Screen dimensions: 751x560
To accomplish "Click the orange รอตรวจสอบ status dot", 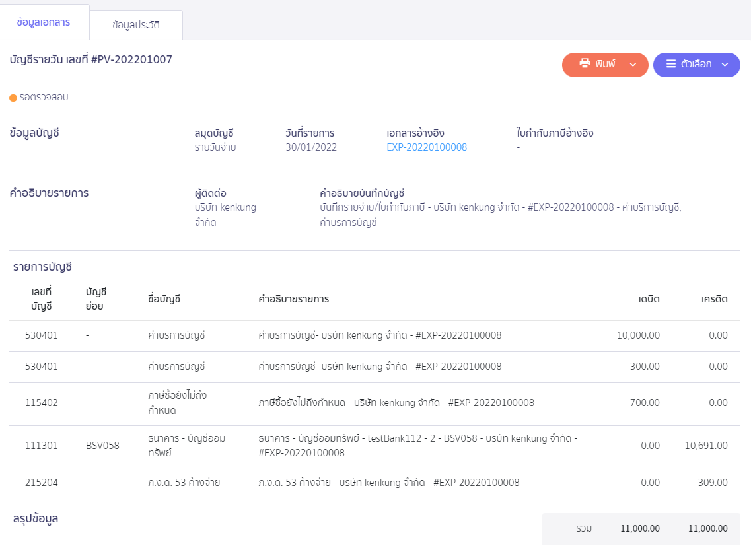I will (13, 98).
